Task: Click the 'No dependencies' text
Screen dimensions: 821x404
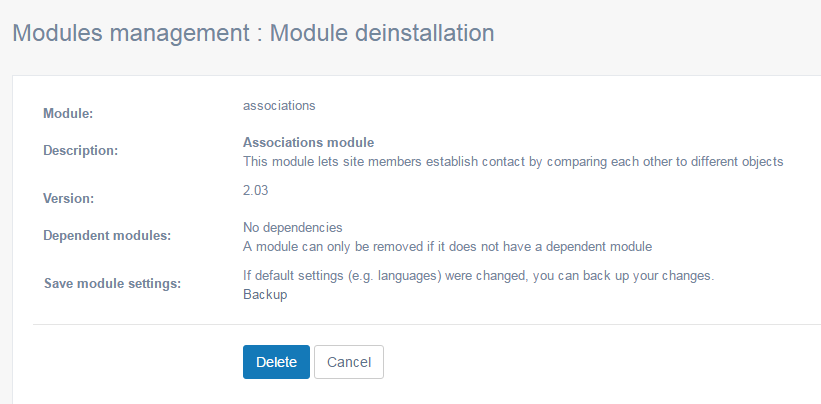Action: (293, 228)
